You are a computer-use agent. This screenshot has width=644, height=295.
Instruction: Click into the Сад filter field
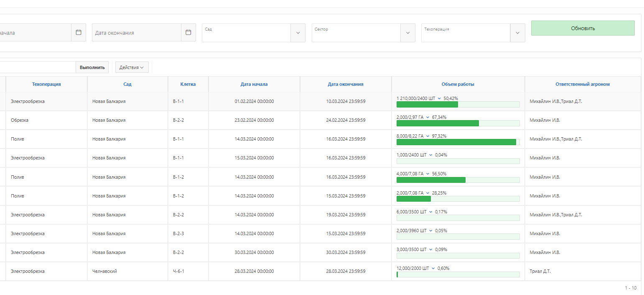click(246, 33)
